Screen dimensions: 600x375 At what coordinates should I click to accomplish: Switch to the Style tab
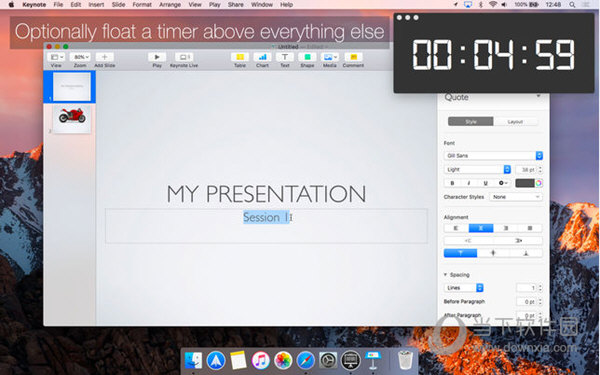tap(471, 122)
